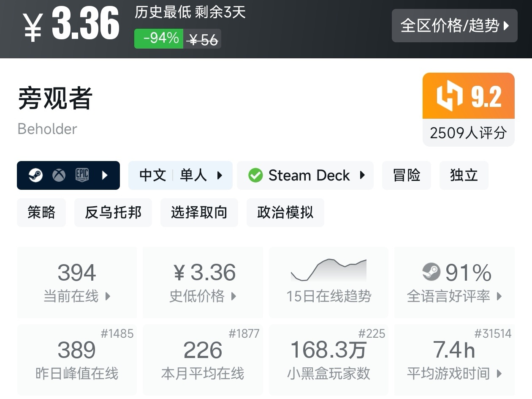Expand the 中文 单人 language details arrow
The width and height of the screenshot is (532, 399).
(x=220, y=175)
